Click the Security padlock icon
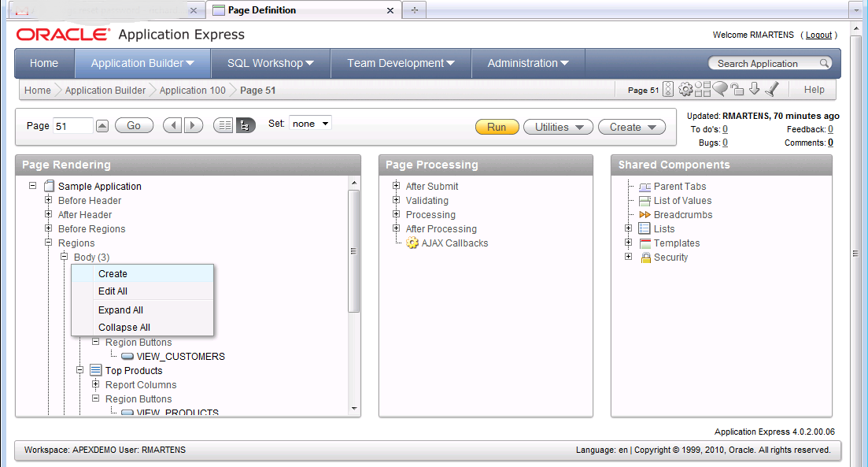Screen dimensions: 868x467 [645, 257]
